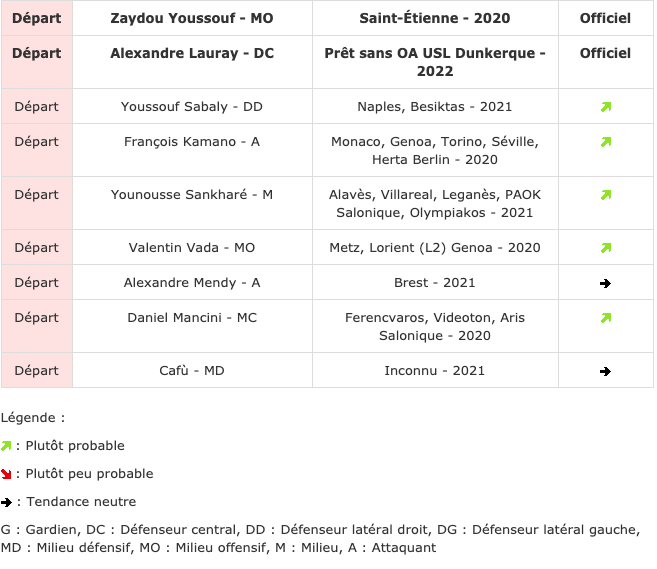Click the green arrow in Younousse Sankharé row
Image resolution: width=657 pixels, height=569 pixels.
pyautogui.click(x=606, y=195)
